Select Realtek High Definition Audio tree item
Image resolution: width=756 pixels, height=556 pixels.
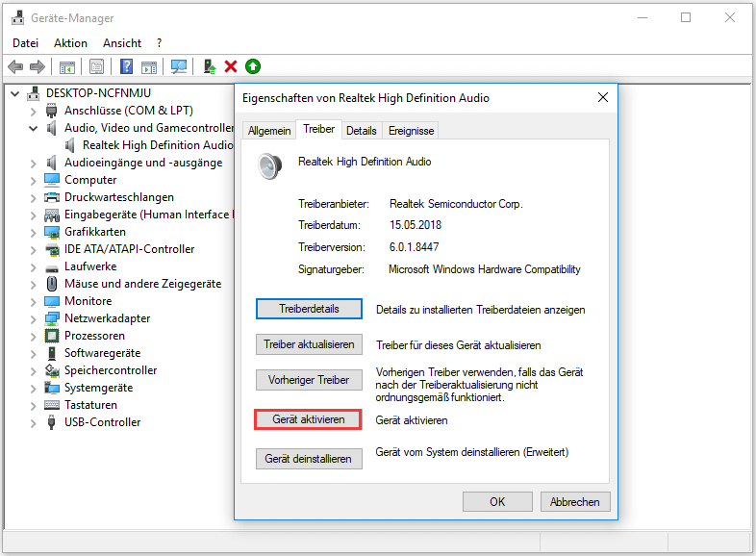tap(158, 145)
